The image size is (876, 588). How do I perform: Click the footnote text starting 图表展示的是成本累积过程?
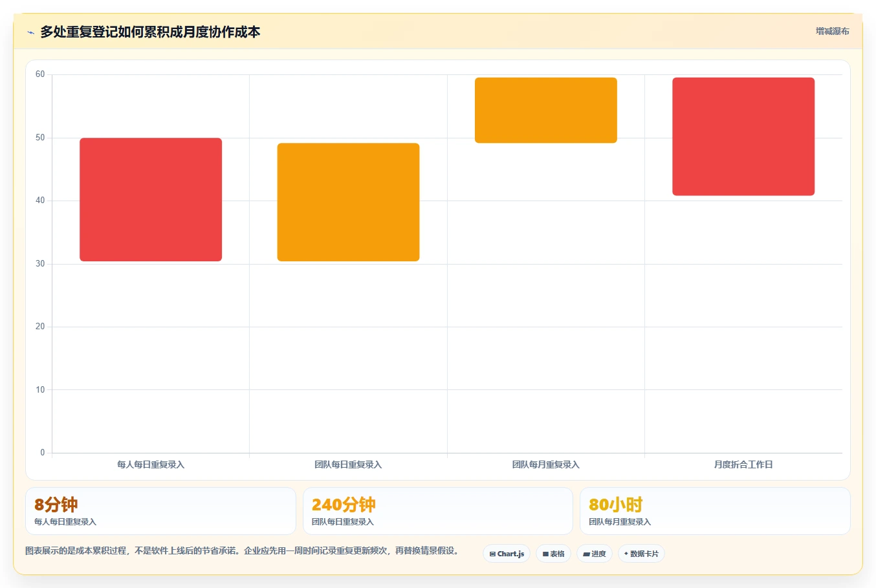point(242,551)
